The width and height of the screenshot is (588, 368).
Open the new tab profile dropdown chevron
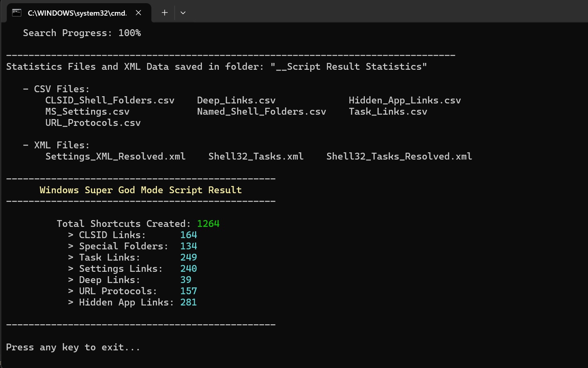coord(183,12)
